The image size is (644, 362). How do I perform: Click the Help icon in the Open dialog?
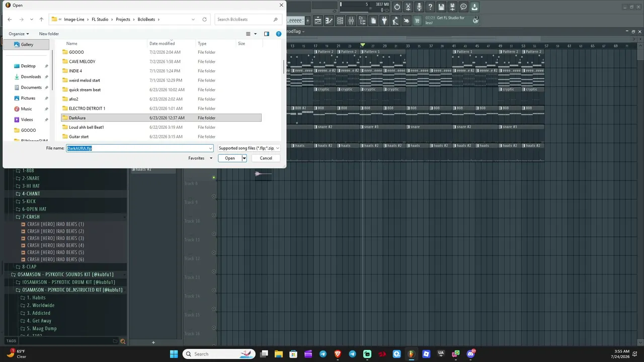[279, 34]
